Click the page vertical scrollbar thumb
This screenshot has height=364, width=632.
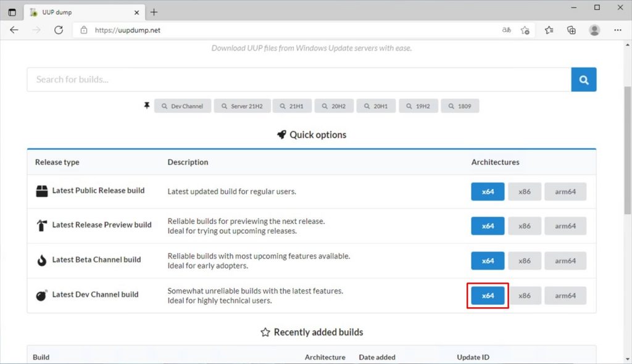[628, 150]
